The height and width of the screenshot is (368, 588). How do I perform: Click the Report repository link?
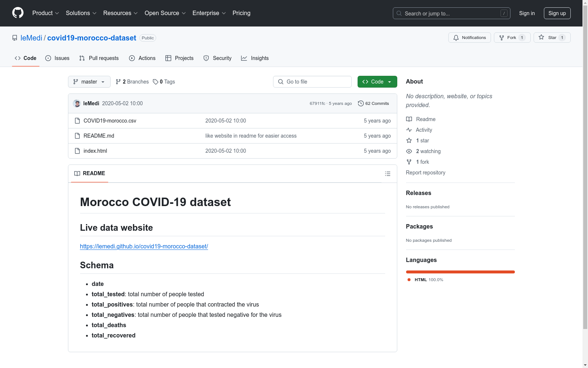point(426,173)
